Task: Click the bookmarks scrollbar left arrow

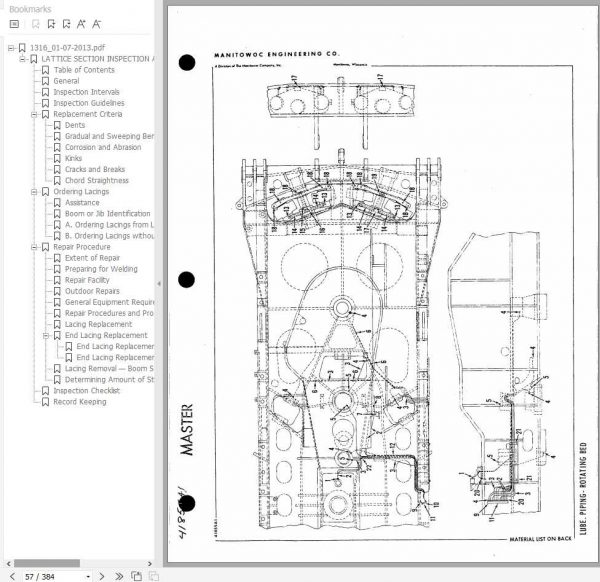Action: point(8,564)
